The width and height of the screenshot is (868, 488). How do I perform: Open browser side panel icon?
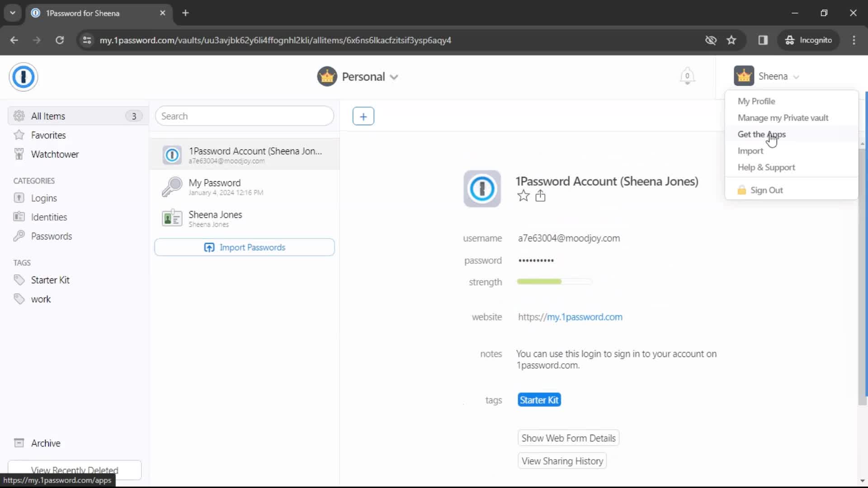click(763, 40)
